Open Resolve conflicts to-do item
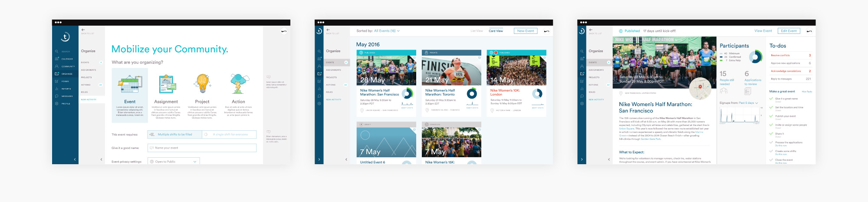 click(791, 56)
